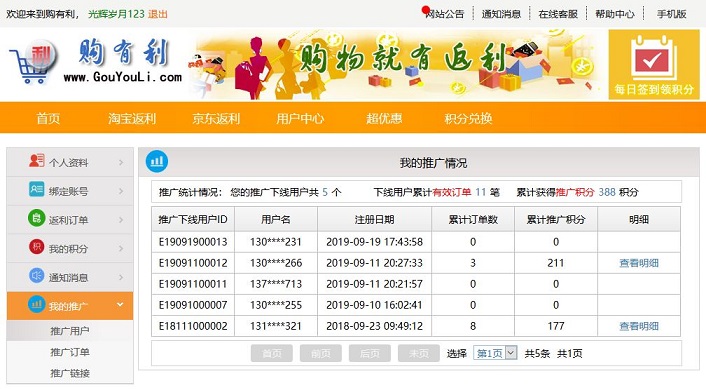Click the 我的推广 chart icon in sidebar
This screenshot has height=390, width=706.
tap(36, 304)
